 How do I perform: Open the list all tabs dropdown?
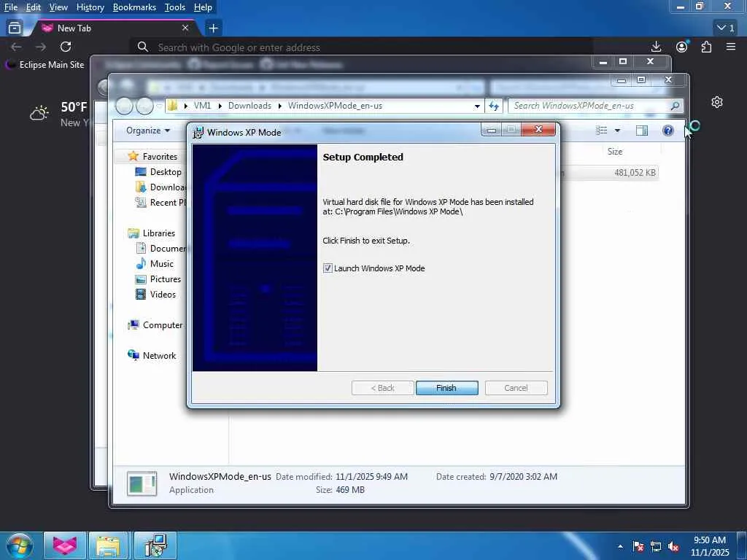point(726,28)
